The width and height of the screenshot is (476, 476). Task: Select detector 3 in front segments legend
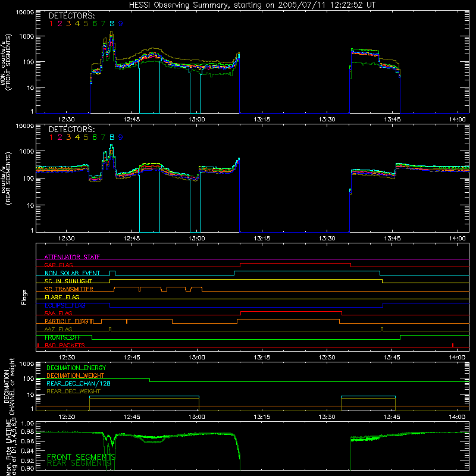point(68,24)
